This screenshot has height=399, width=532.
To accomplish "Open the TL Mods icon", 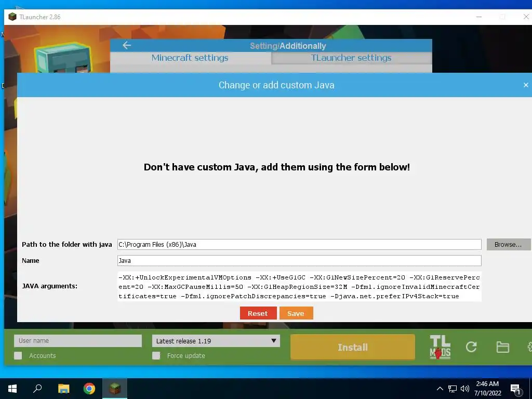I will point(440,347).
